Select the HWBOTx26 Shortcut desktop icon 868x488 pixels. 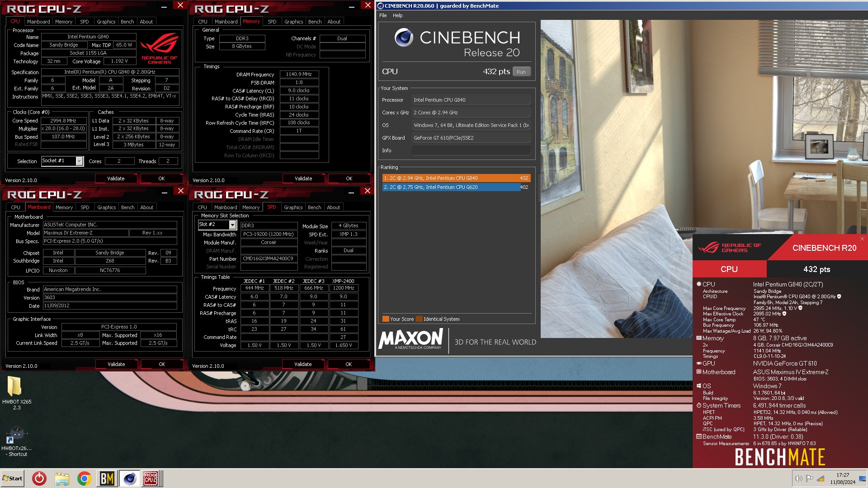[17, 441]
